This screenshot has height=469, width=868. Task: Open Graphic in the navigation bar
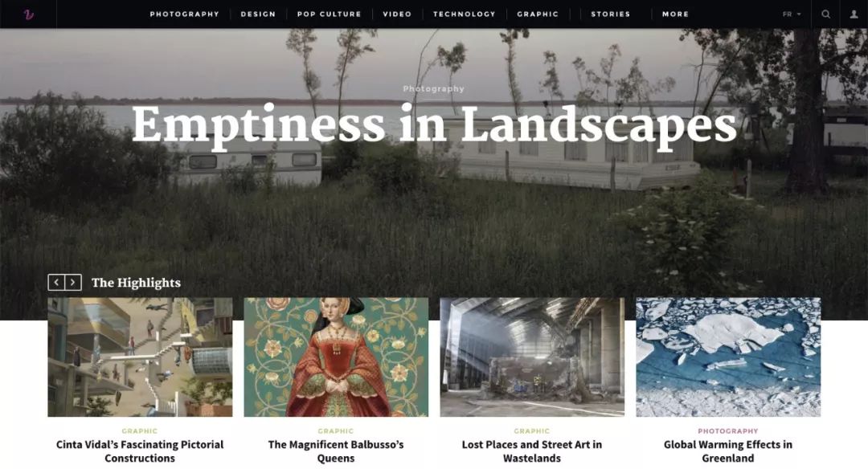pos(538,14)
